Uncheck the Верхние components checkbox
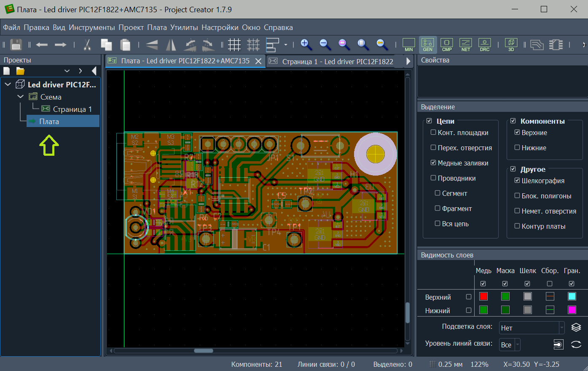588x371 pixels. [517, 133]
